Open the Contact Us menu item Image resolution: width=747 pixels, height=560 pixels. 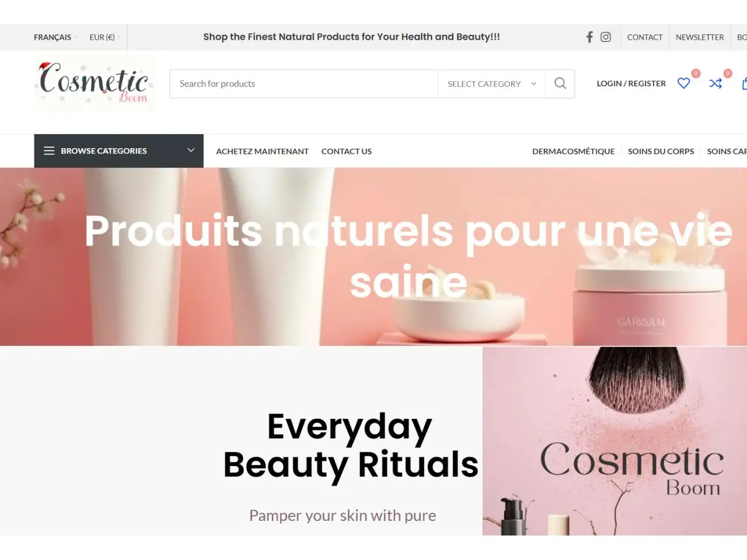(346, 151)
